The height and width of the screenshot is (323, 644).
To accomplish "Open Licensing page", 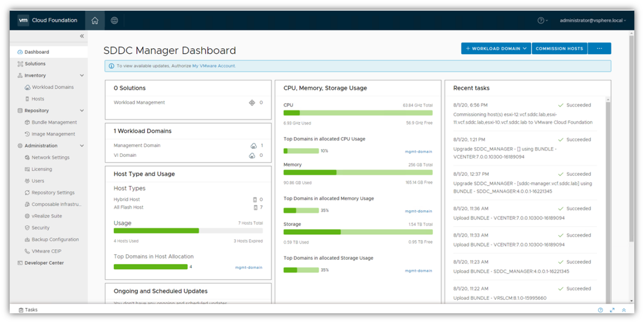I will pos(42,169).
